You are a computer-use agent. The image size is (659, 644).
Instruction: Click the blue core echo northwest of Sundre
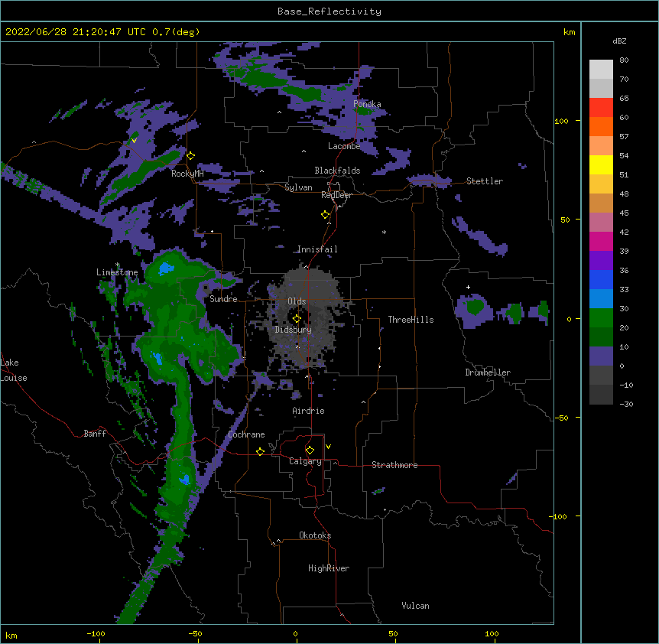(x=166, y=268)
